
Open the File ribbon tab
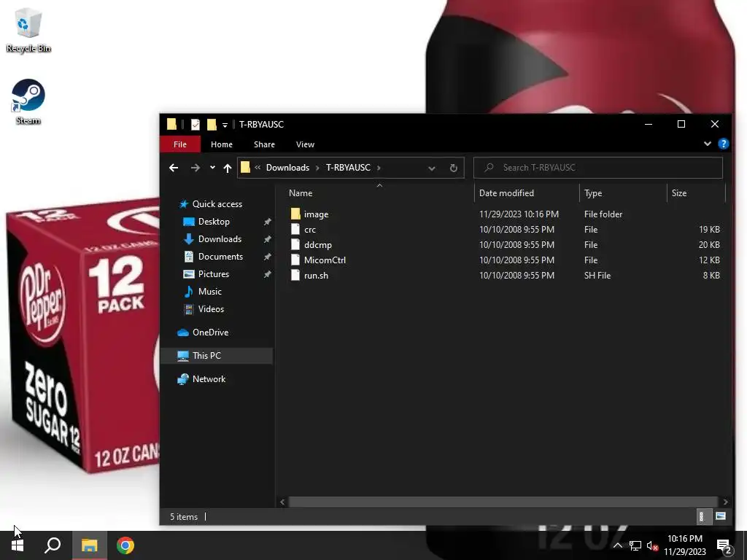coord(180,144)
